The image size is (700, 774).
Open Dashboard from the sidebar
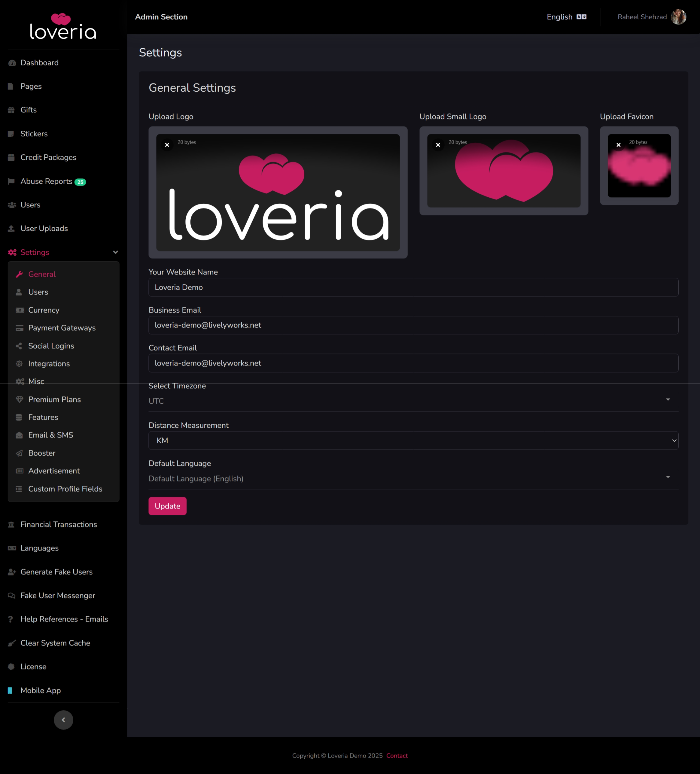(x=40, y=63)
